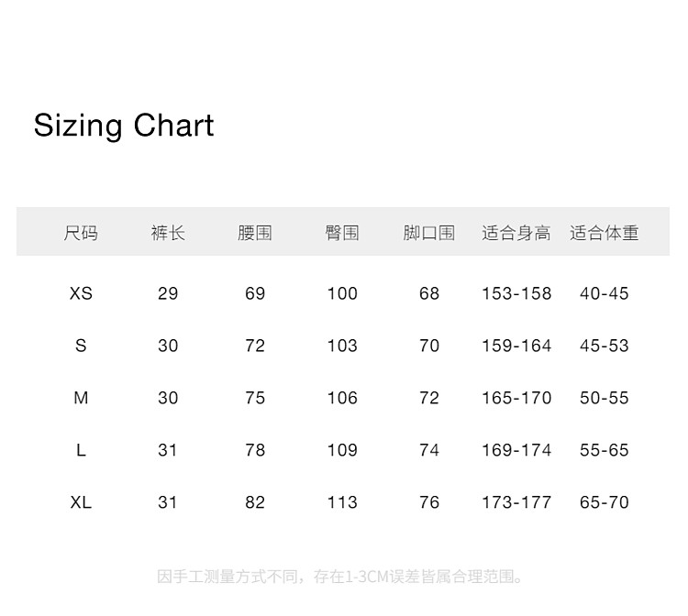Click the 裤长 column header
688x616 pixels.
[x=168, y=233]
